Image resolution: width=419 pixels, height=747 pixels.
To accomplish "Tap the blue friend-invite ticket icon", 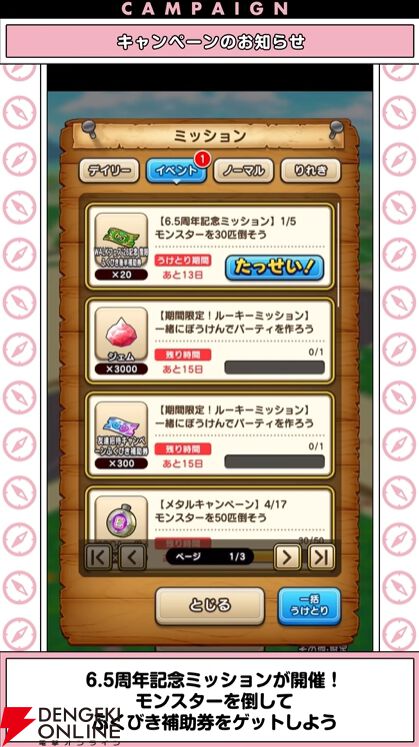I will pyautogui.click(x=121, y=428).
